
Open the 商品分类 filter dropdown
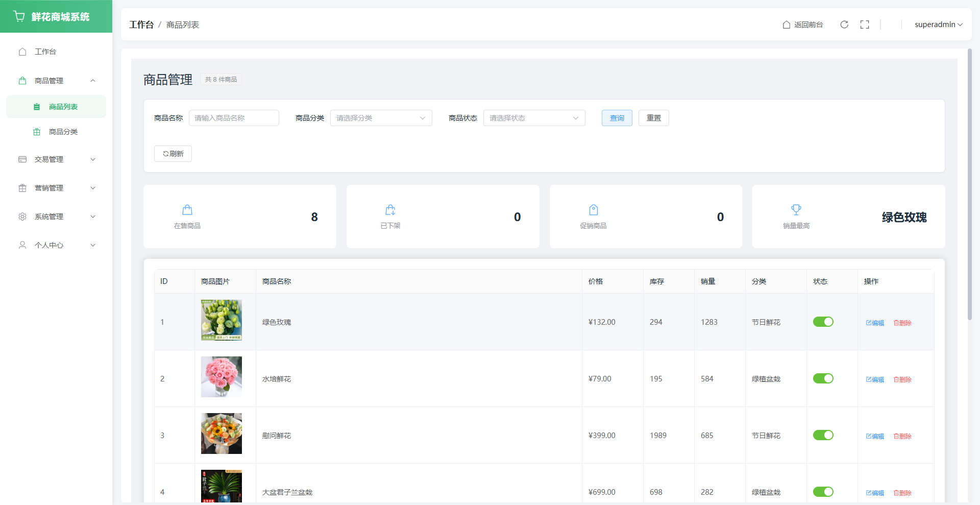click(381, 118)
